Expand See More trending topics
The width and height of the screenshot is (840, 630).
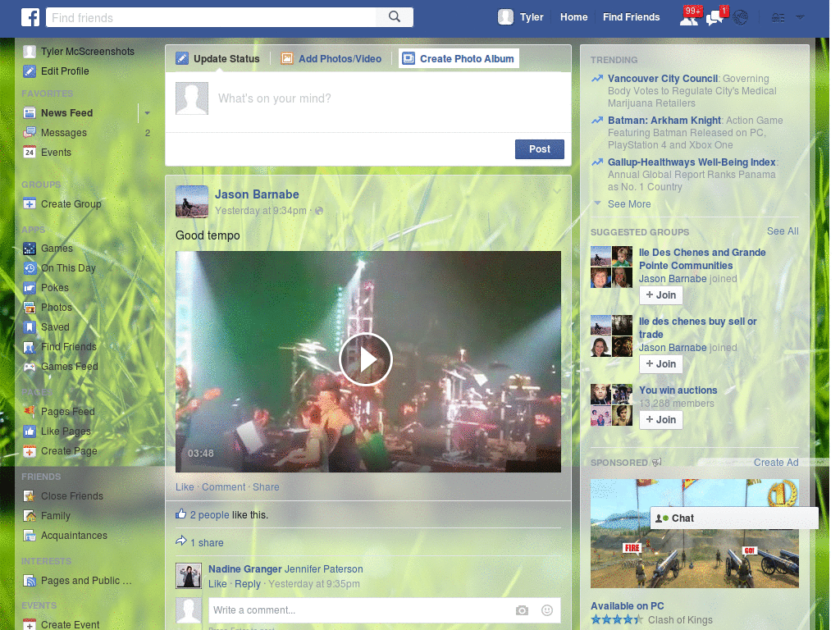coord(629,204)
